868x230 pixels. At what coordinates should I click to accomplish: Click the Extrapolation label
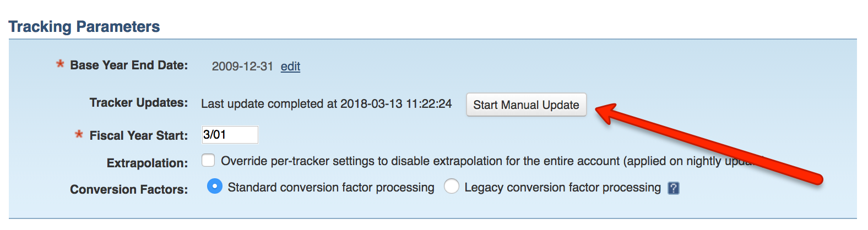147,163
